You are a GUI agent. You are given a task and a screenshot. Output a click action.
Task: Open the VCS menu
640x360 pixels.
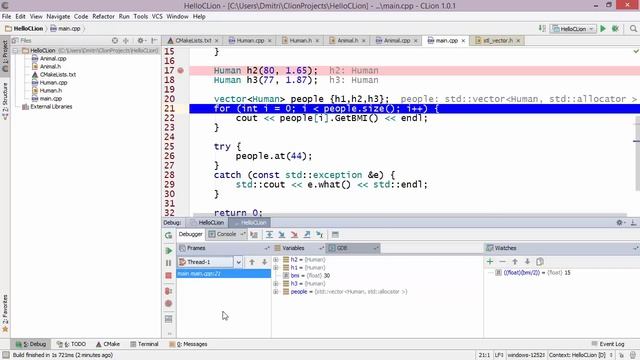[157, 16]
